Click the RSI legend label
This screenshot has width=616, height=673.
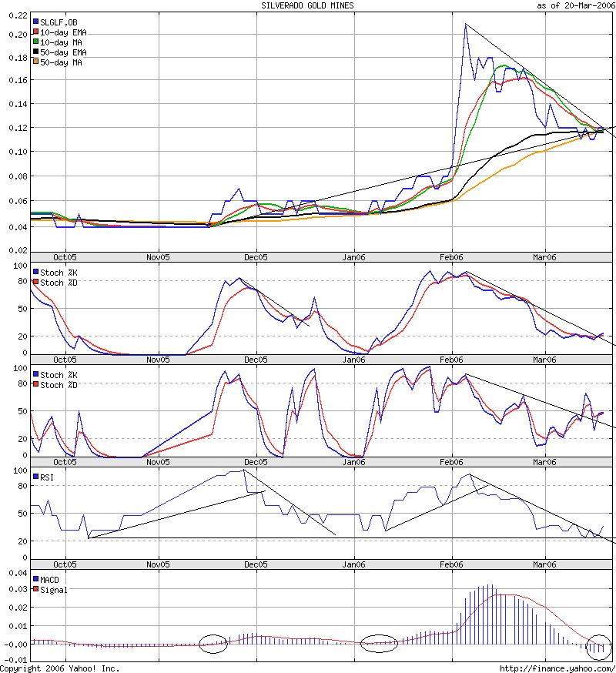point(47,477)
